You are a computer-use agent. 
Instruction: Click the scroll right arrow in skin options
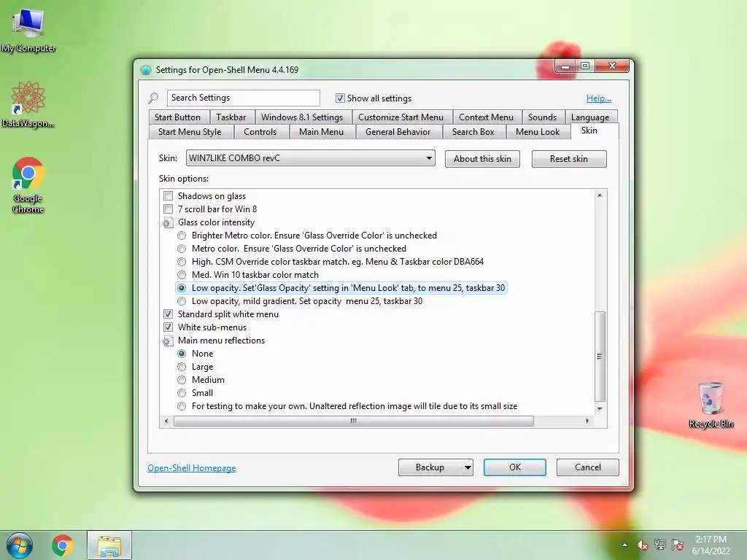(x=587, y=421)
